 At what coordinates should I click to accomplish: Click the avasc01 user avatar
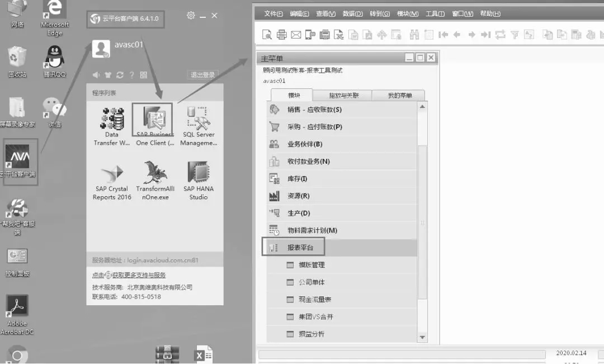pos(101,49)
